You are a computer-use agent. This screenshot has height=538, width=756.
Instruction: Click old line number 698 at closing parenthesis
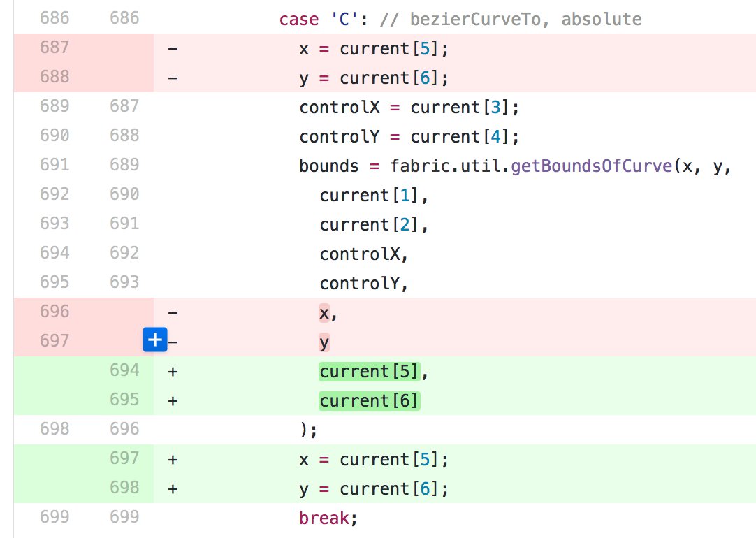tap(54, 429)
